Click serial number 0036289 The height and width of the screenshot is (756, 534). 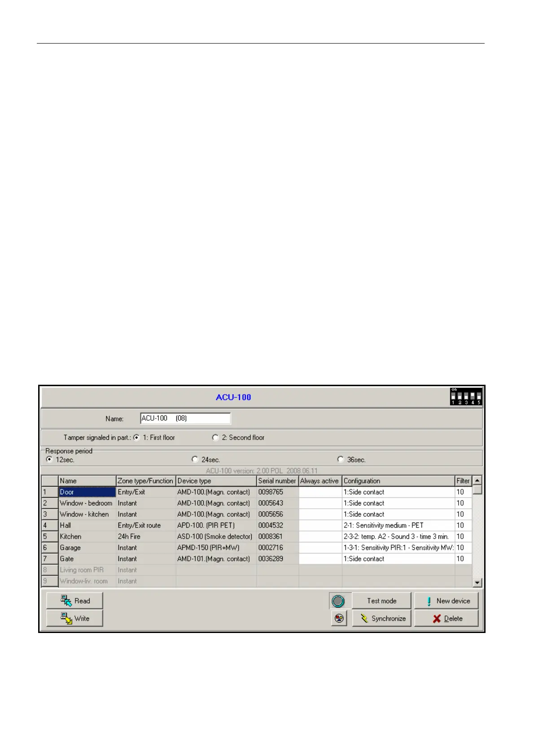278,559
